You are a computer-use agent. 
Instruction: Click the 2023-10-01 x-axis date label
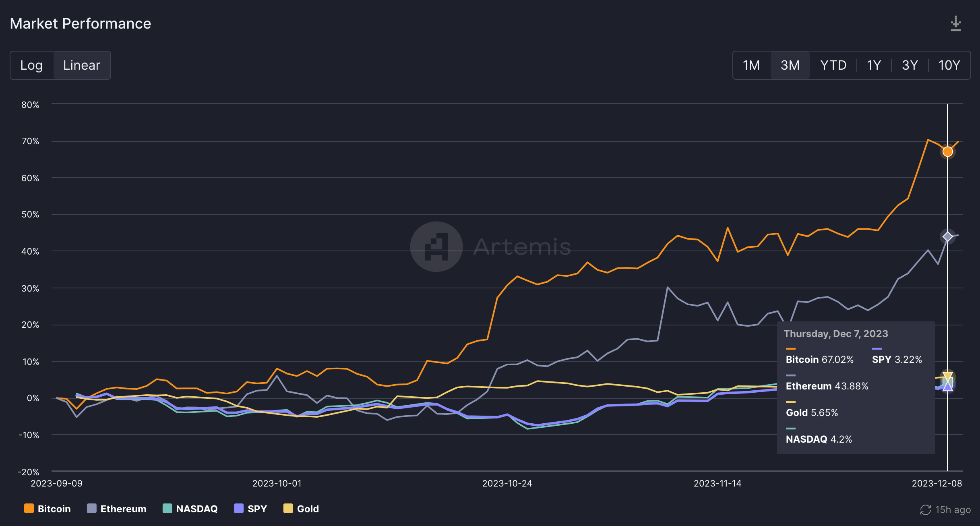pos(277,483)
